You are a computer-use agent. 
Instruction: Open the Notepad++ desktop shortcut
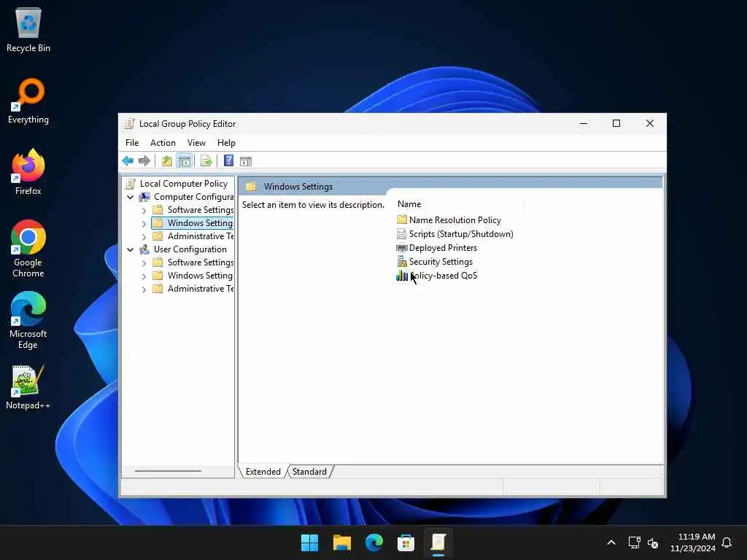click(x=28, y=387)
